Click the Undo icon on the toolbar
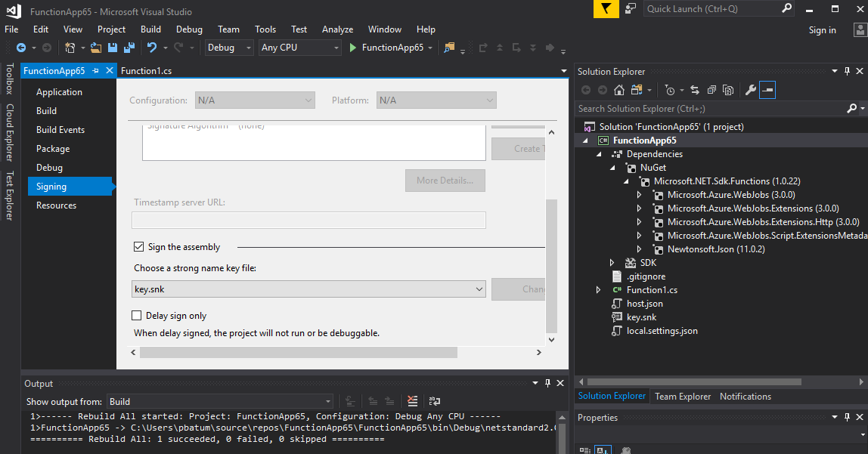Image resolution: width=868 pixels, height=454 pixels. 150,47
